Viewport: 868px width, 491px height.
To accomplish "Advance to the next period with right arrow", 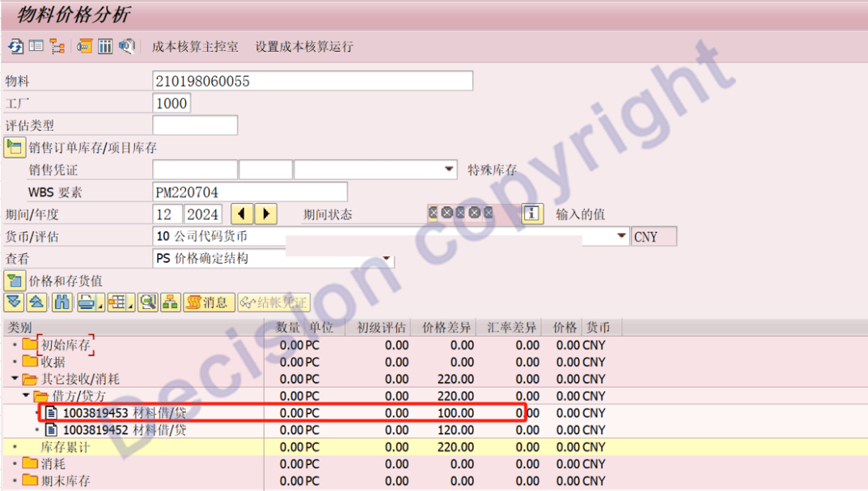I will click(265, 214).
